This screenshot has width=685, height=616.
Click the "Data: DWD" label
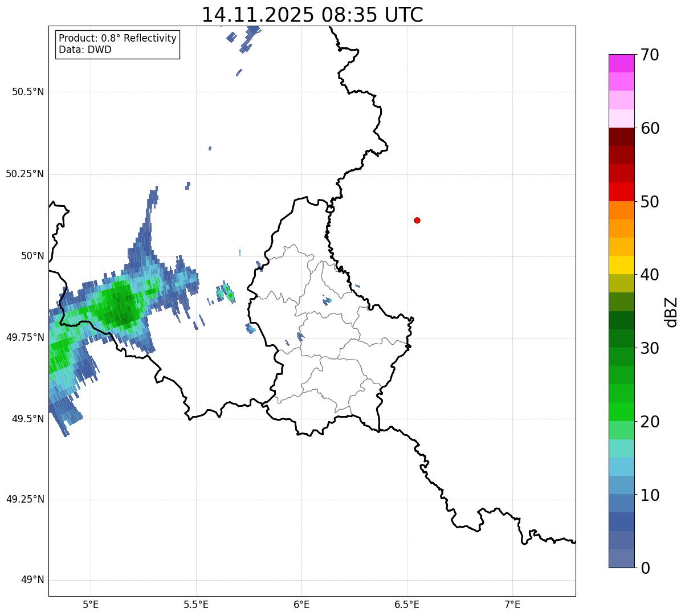(x=85, y=50)
